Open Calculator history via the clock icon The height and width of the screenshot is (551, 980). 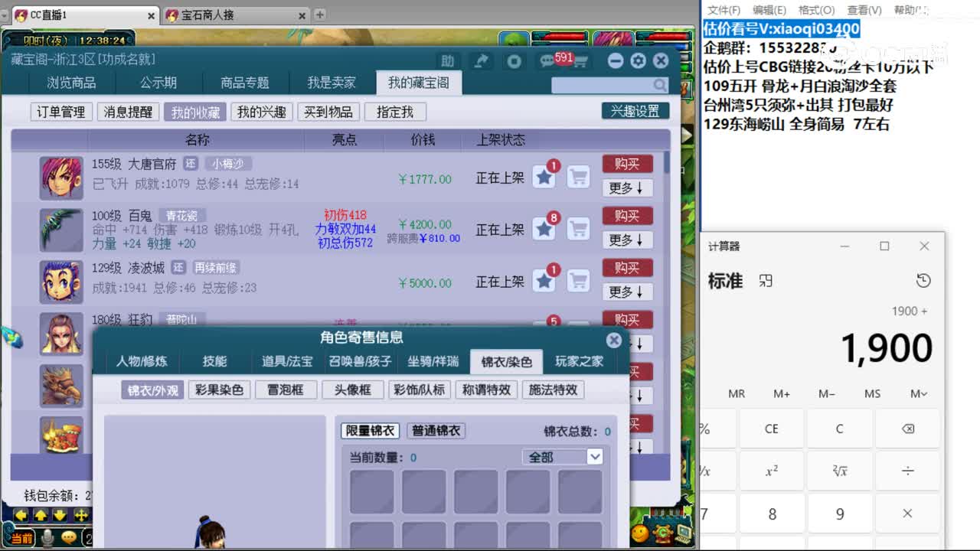click(923, 280)
